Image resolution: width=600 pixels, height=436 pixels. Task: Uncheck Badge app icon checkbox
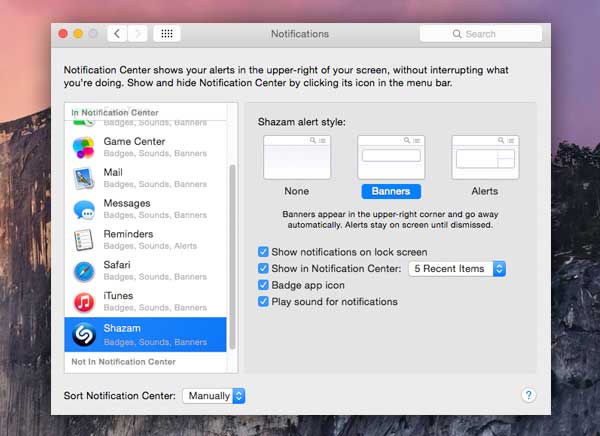(263, 285)
